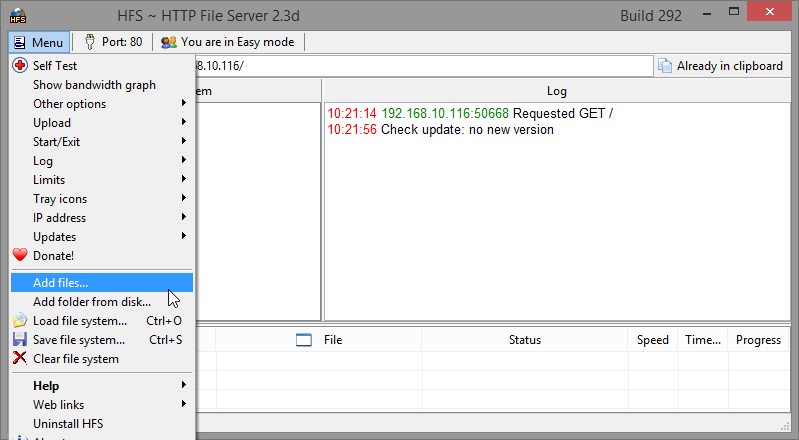799x440 pixels.
Task: Select Save file system... entry
Action: tap(102, 340)
